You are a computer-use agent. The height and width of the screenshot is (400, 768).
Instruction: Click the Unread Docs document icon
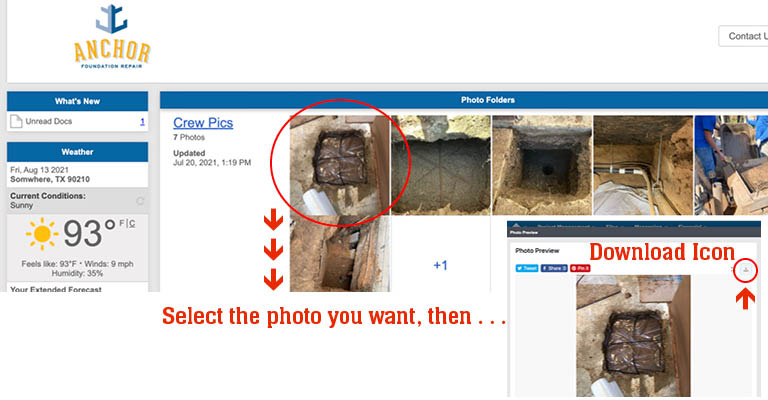[x=16, y=121]
